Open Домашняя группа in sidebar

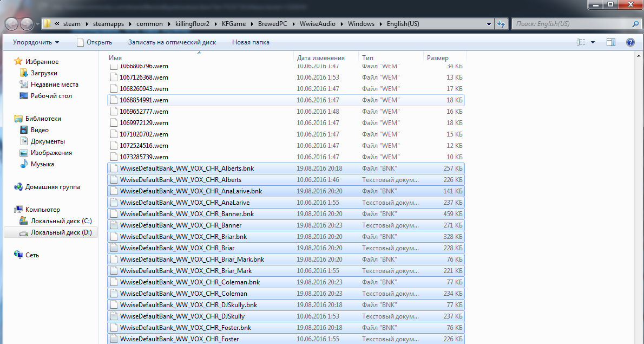[x=47, y=186]
